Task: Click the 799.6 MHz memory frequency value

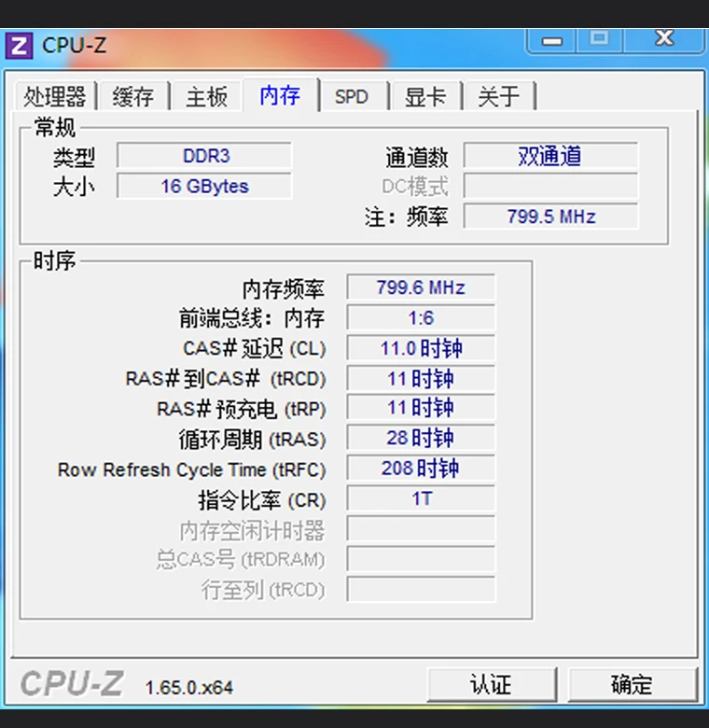Action: click(x=421, y=287)
